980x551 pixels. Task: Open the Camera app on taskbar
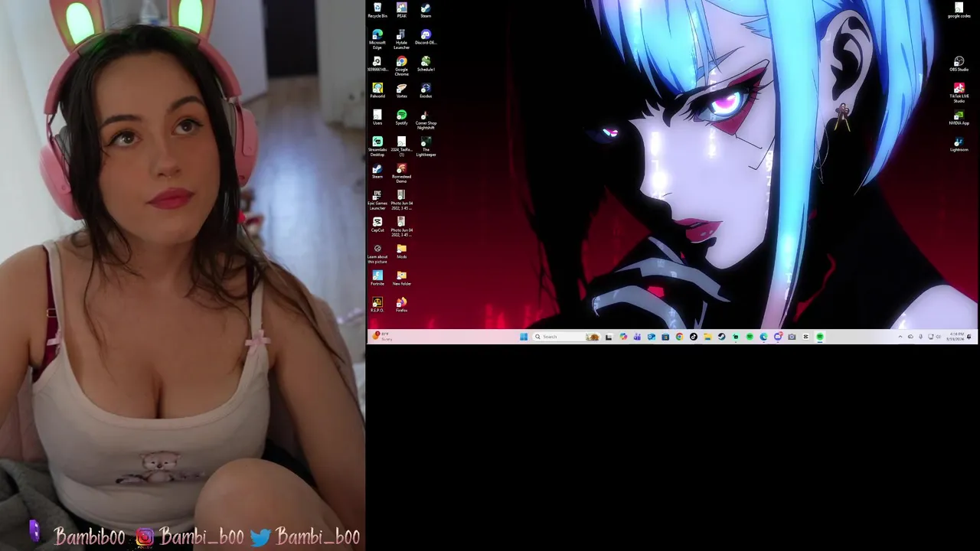point(792,337)
